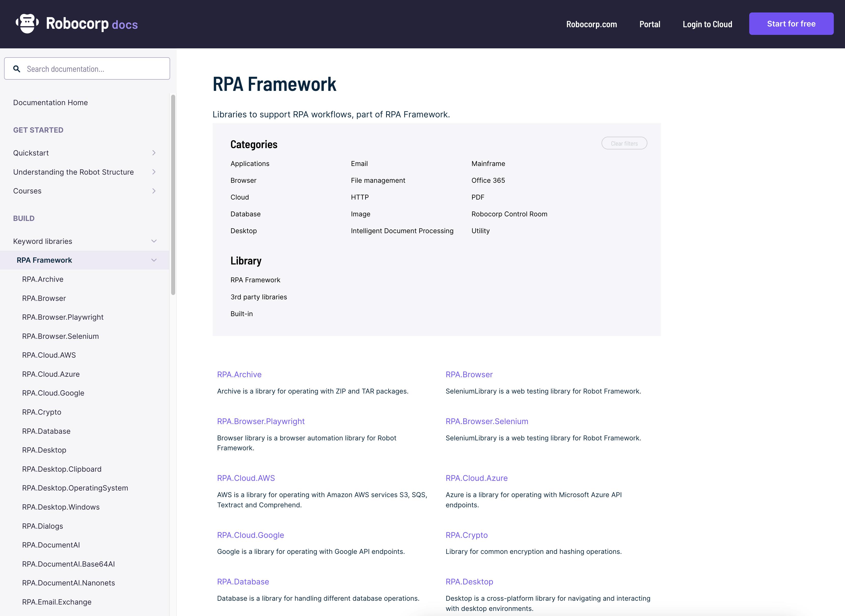Select the 3rd party libraries filter
The image size is (845, 616).
258,297
